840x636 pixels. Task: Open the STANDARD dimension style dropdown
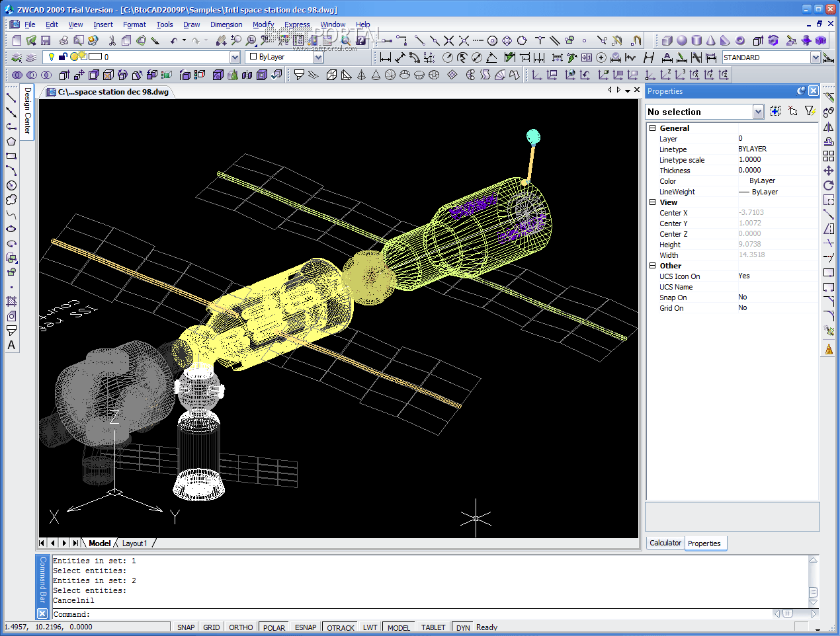815,58
